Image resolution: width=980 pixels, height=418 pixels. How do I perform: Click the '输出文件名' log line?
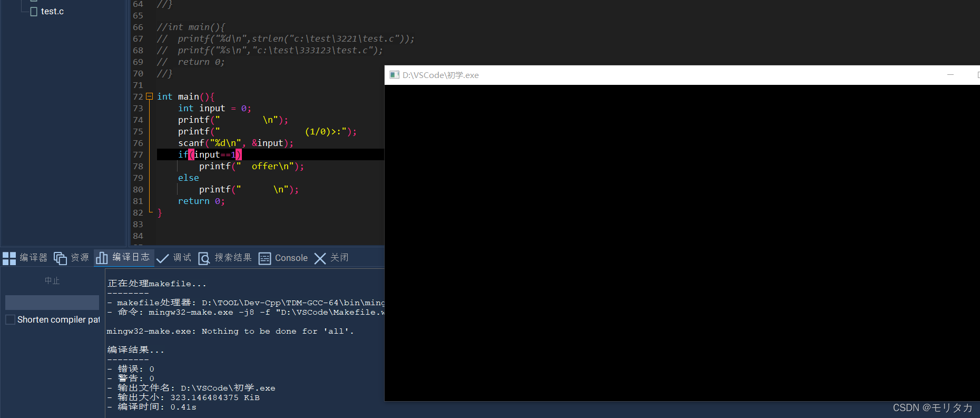[191, 388]
